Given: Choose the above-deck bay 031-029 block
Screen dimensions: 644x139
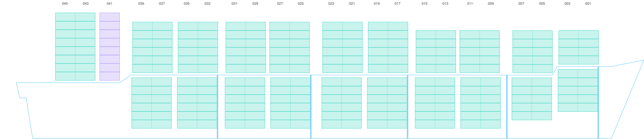Looking at the screenshot, I should coord(246,47).
